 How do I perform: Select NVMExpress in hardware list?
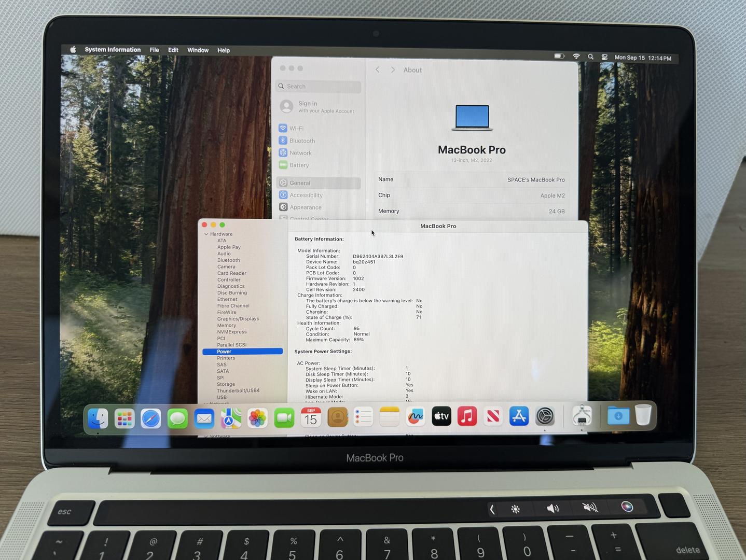point(232,332)
